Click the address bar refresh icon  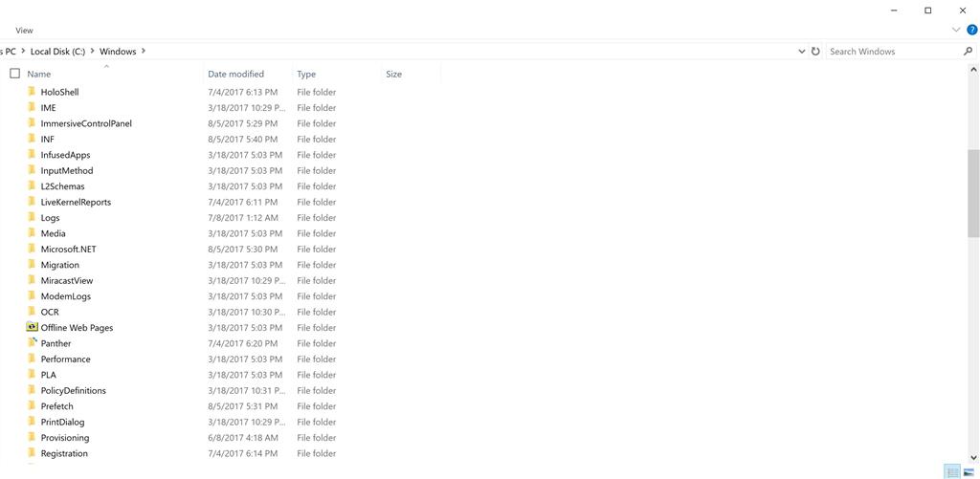[x=815, y=52]
